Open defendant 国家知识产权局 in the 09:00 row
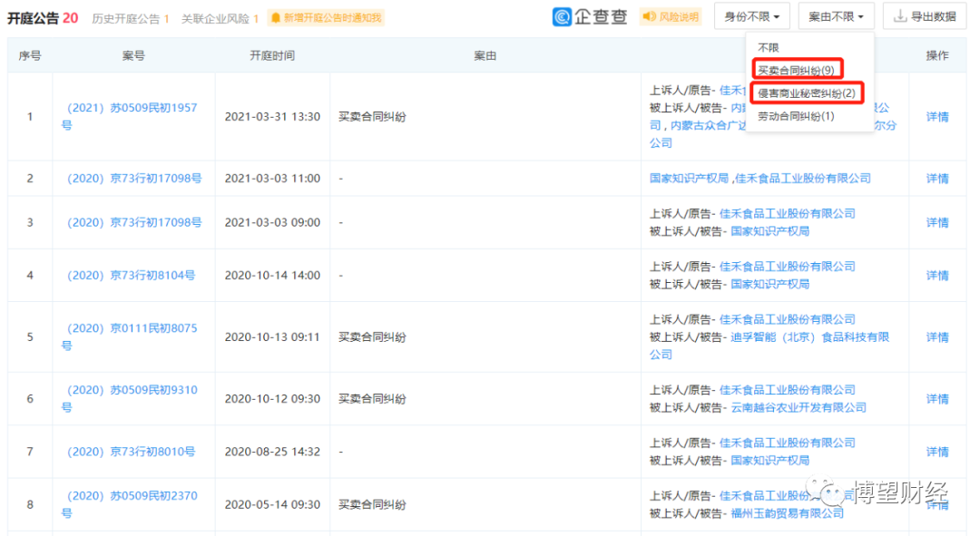Image resolution: width=980 pixels, height=536 pixels. tap(770, 231)
